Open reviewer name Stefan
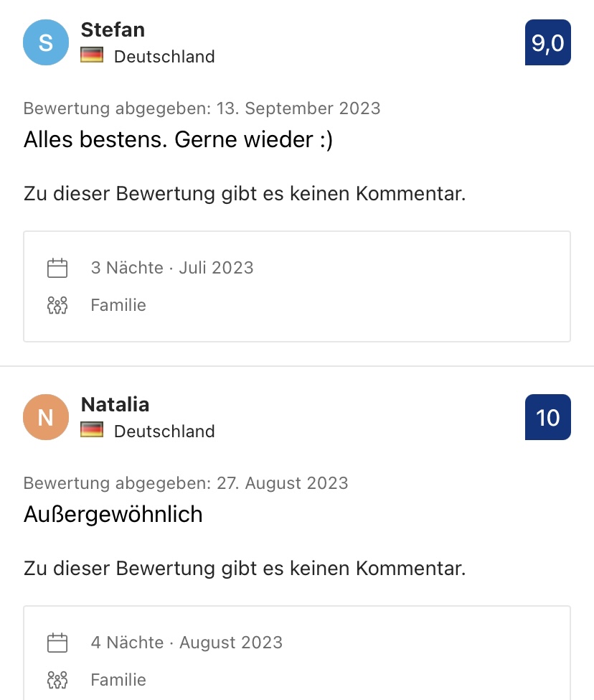594x700 pixels. 113,30
